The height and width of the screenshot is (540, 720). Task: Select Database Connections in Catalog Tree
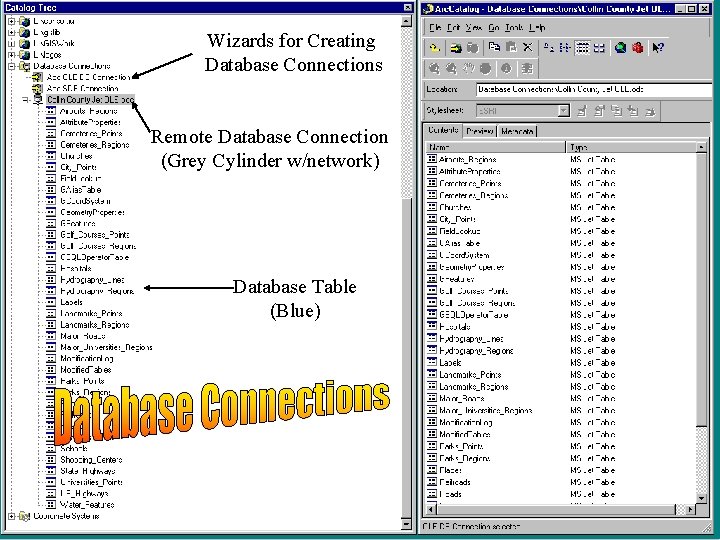point(72,66)
